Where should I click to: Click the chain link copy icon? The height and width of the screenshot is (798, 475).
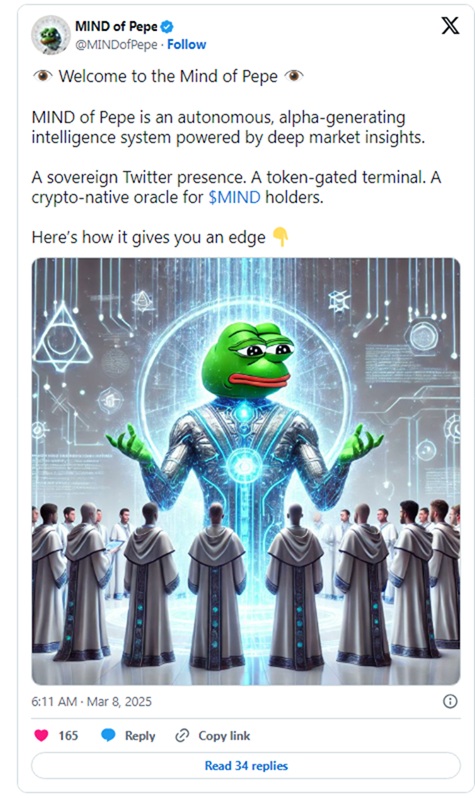182,735
